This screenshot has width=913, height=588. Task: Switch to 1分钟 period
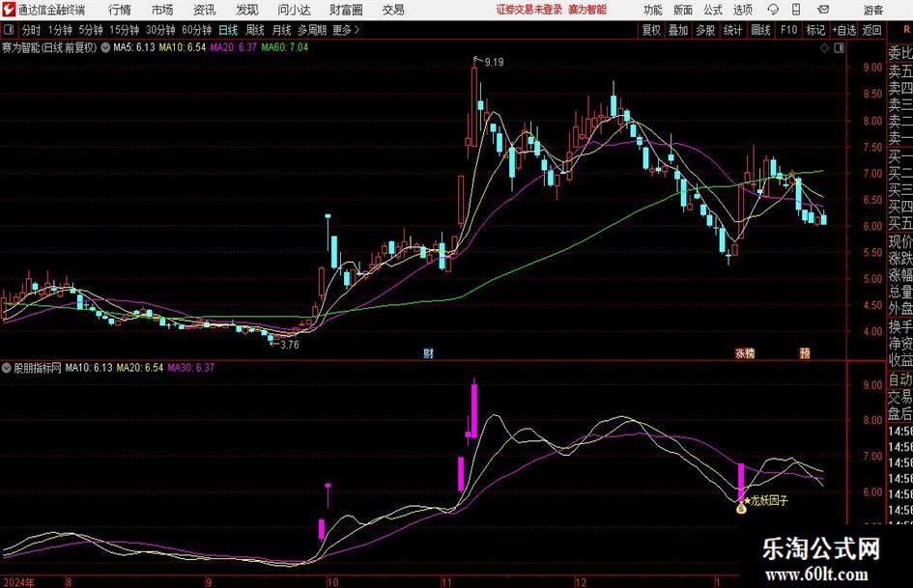click(x=59, y=30)
